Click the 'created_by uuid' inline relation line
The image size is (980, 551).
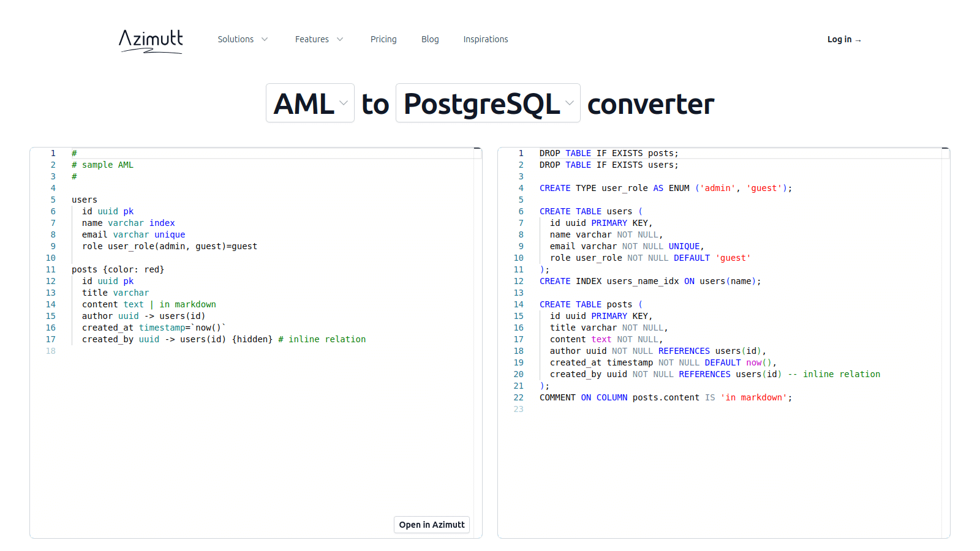pos(224,339)
